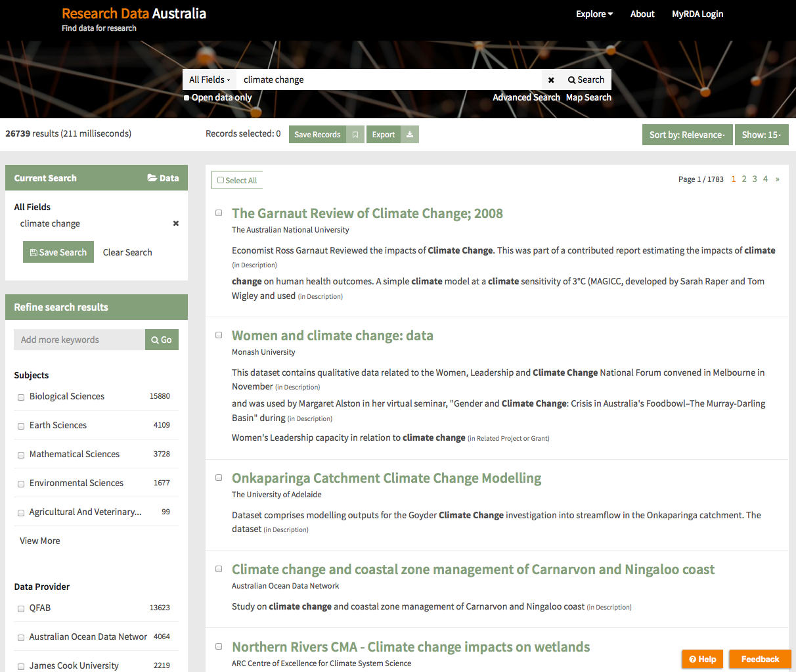Click the Search magnifier button
Image resolution: width=796 pixels, height=672 pixels.
coord(586,80)
